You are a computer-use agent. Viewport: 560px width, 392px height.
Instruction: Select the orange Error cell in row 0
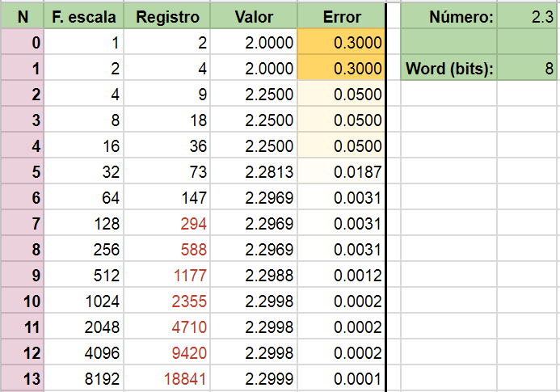[x=341, y=42]
